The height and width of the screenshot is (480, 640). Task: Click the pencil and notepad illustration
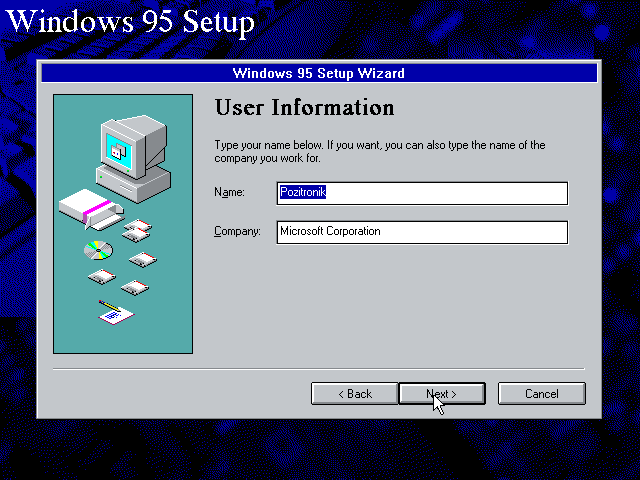click(116, 313)
